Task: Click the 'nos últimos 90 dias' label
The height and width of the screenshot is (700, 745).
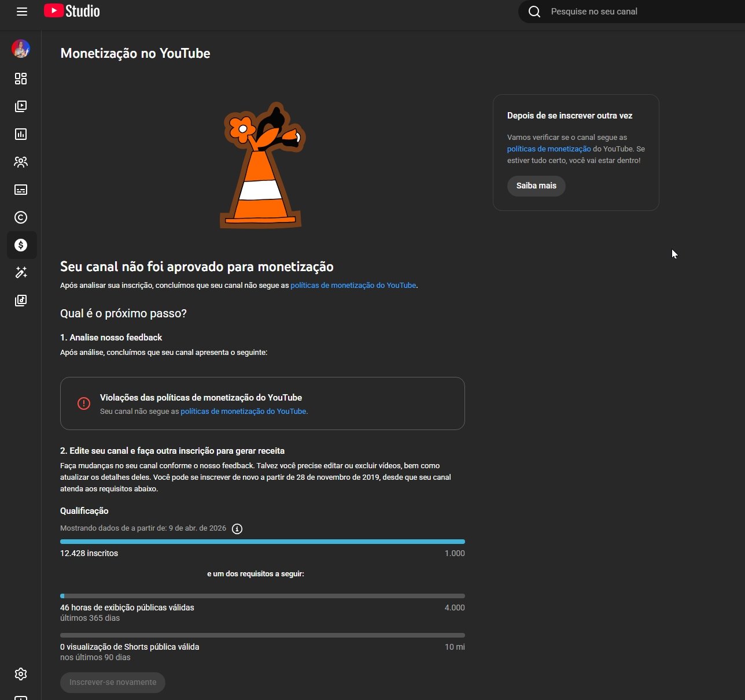Action: click(x=95, y=657)
